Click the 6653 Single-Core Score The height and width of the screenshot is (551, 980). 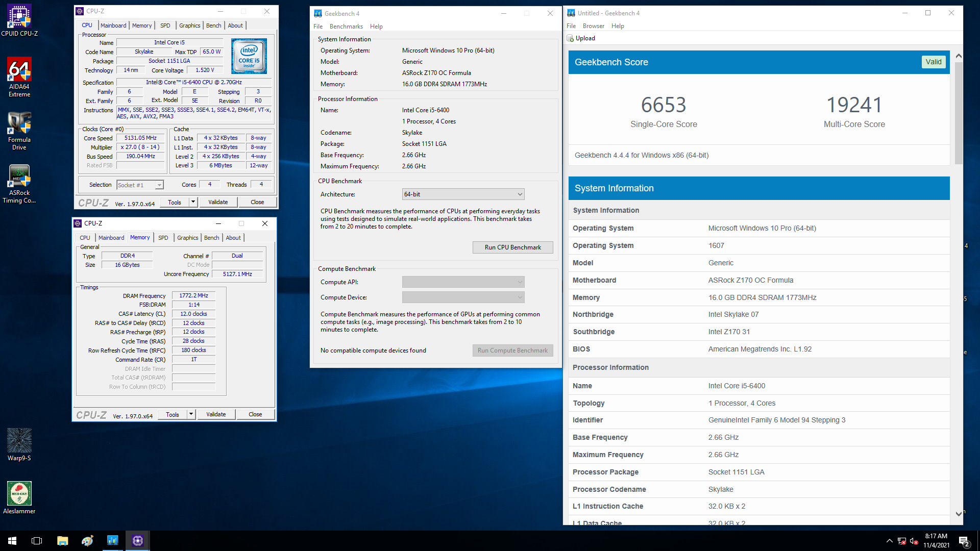664,105
